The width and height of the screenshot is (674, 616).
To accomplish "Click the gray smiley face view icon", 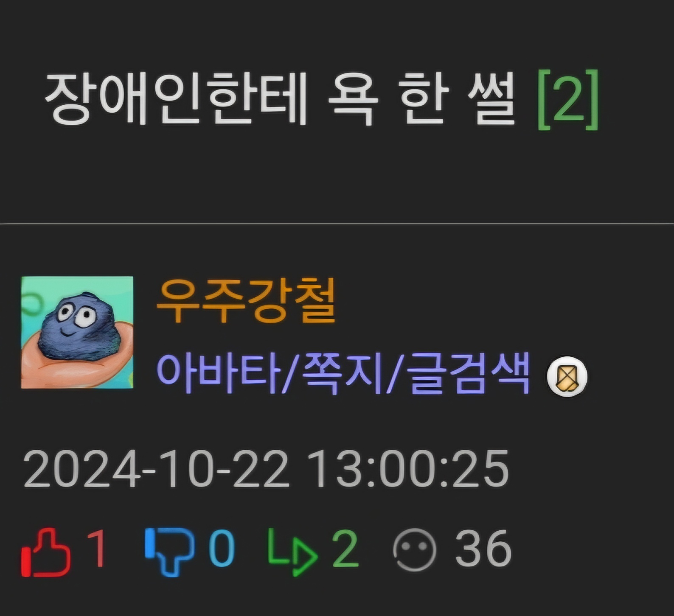I will (415, 550).
